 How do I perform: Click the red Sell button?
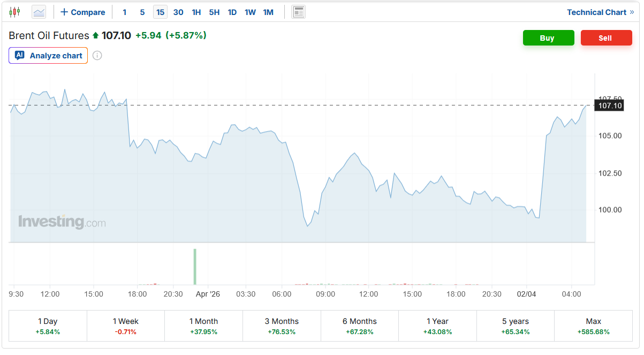pyautogui.click(x=606, y=38)
